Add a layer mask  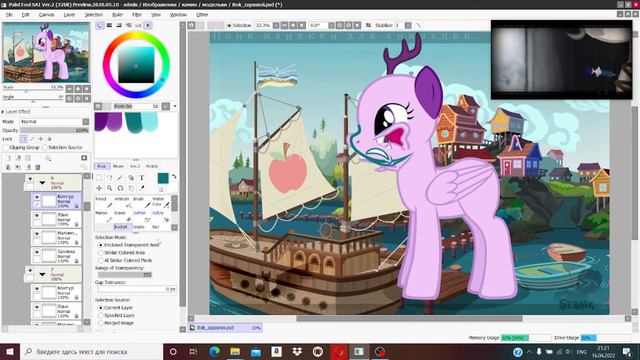point(84,158)
